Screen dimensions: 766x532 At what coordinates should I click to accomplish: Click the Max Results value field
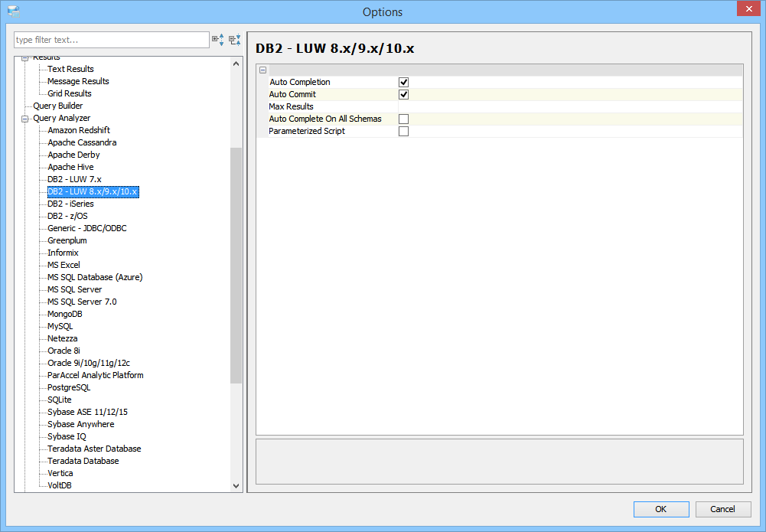coord(570,106)
